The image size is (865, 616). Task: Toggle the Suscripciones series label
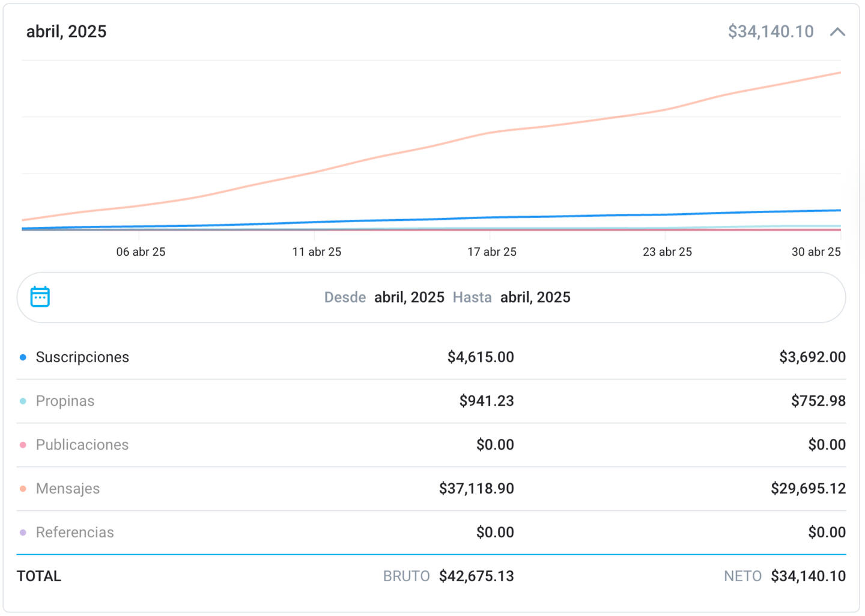[82, 357]
